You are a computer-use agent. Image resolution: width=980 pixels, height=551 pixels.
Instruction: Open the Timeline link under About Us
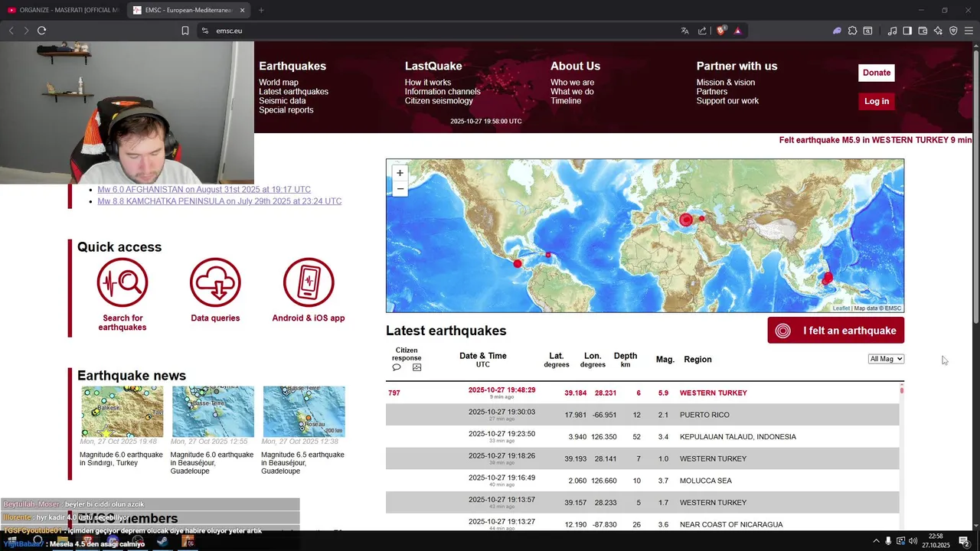click(566, 101)
